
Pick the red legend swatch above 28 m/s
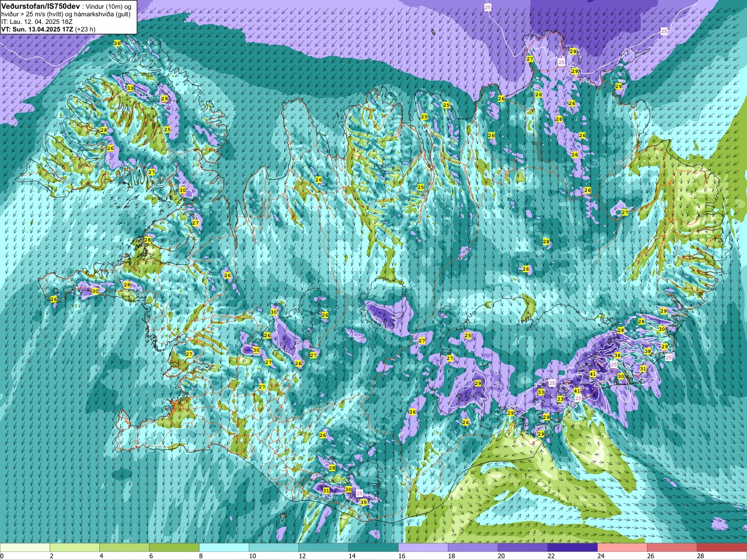click(x=722, y=548)
